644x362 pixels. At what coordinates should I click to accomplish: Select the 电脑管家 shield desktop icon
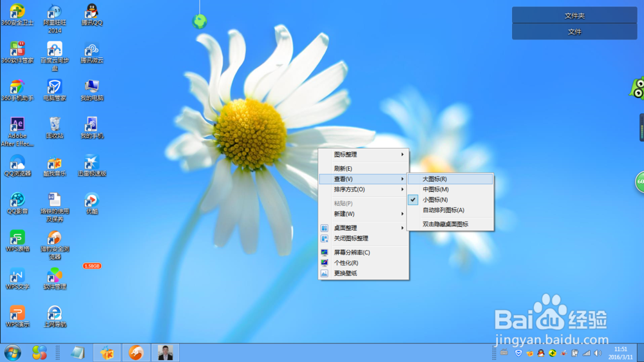pos(55,90)
